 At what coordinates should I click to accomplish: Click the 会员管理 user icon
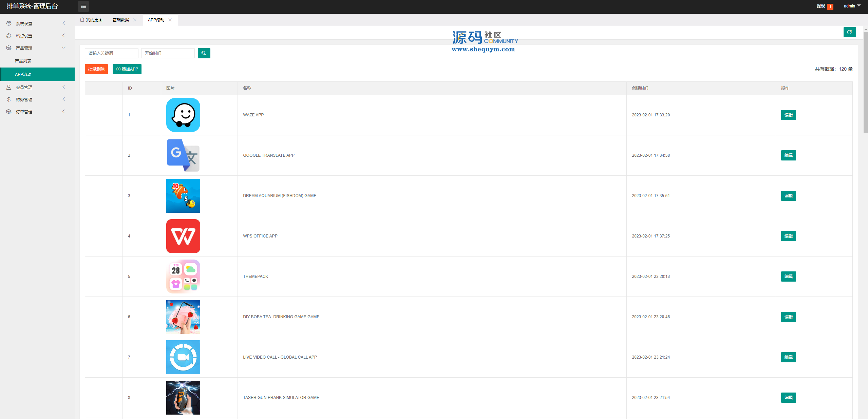point(9,87)
